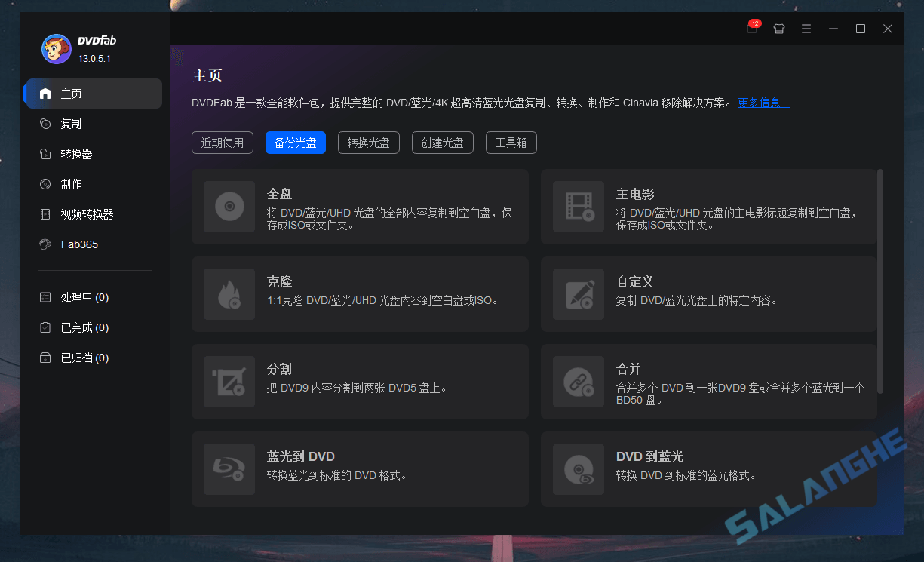The height and width of the screenshot is (562, 924).
Task: Click the 自定义 custom copy icon
Action: tap(578, 293)
